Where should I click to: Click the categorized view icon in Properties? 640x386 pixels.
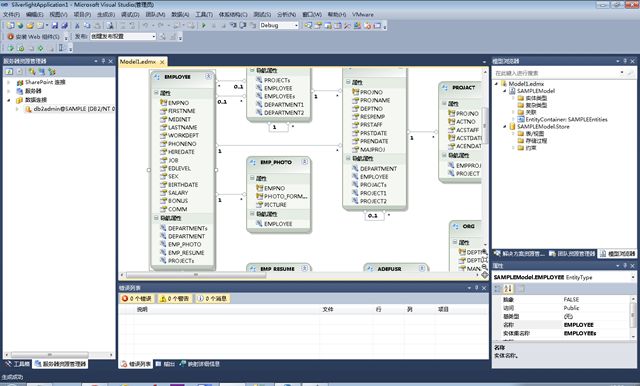point(498,289)
